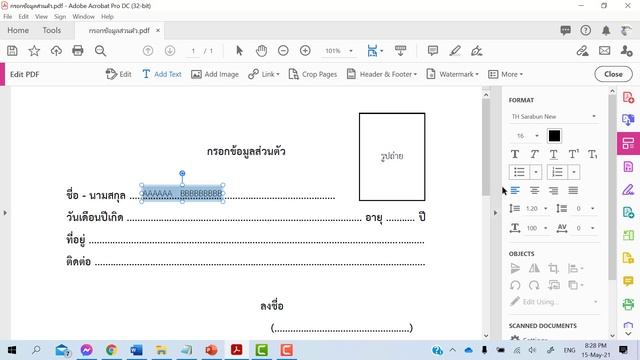Click the Crop object icon
This screenshot has height=360, width=640.
(553, 268)
